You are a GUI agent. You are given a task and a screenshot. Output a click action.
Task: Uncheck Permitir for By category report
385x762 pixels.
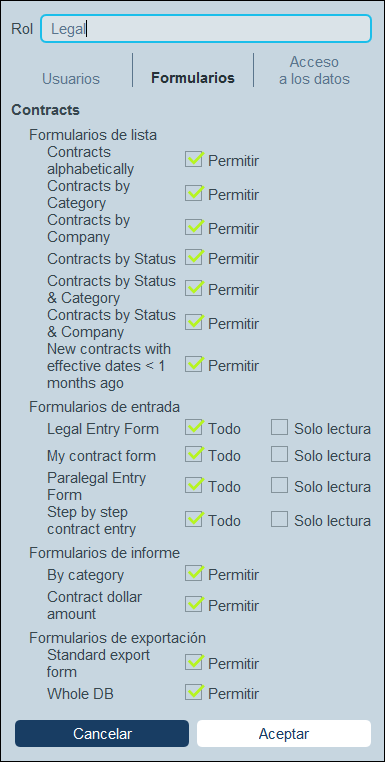coord(193,573)
